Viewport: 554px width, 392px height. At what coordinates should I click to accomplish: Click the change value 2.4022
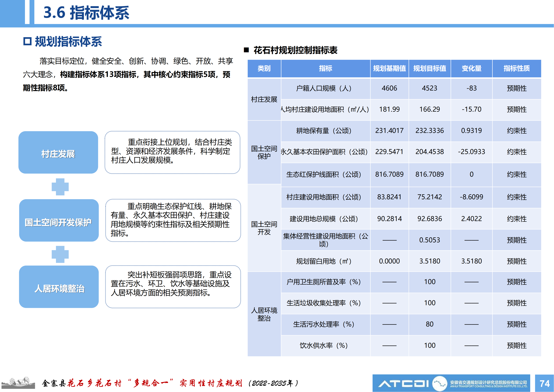471,219
